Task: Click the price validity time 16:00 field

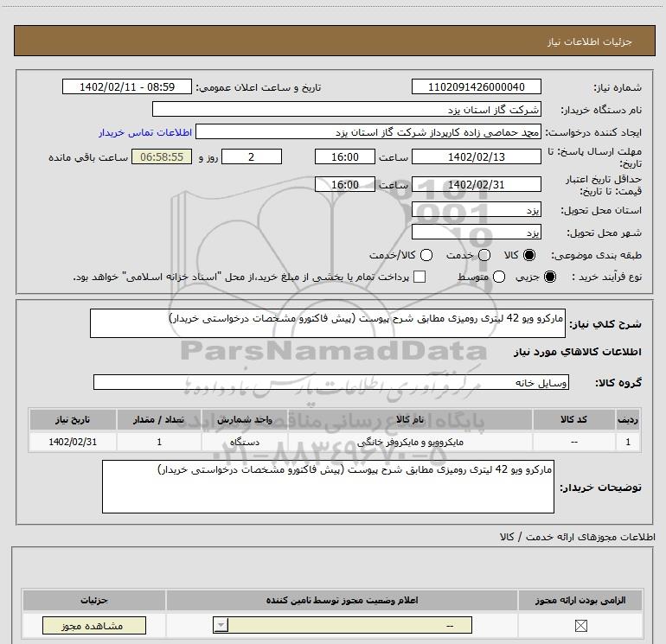Action: coord(345,184)
